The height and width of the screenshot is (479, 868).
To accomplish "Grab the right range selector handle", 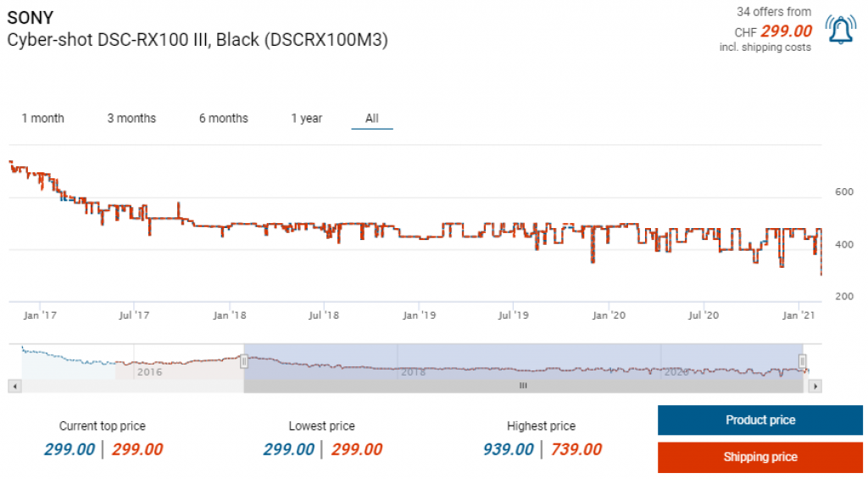I will (802, 361).
